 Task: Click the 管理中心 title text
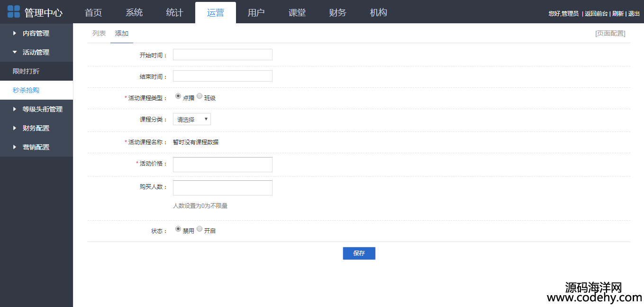[x=44, y=13]
